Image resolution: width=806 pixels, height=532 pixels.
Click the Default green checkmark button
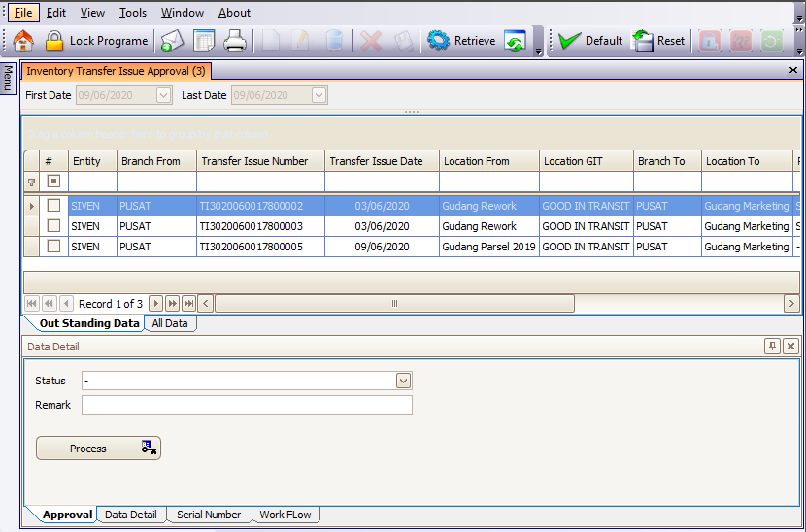pos(590,41)
